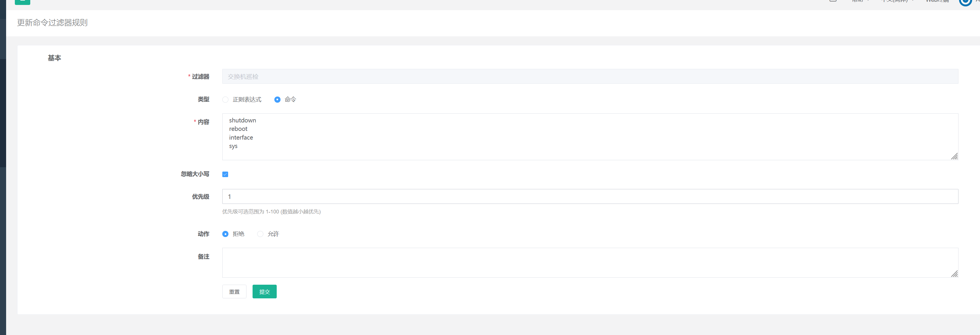Click inside the 内容 content textarea

pos(457,137)
